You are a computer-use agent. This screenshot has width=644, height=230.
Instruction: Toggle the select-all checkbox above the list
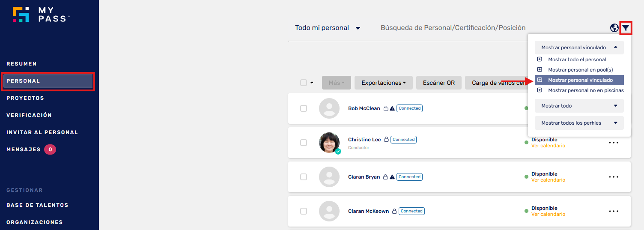pyautogui.click(x=304, y=83)
